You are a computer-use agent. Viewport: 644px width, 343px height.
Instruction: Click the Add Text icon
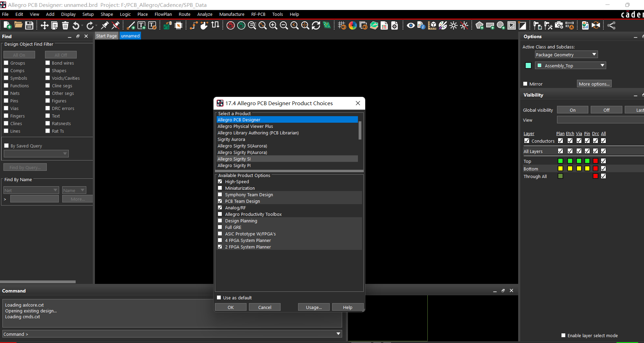click(x=141, y=25)
